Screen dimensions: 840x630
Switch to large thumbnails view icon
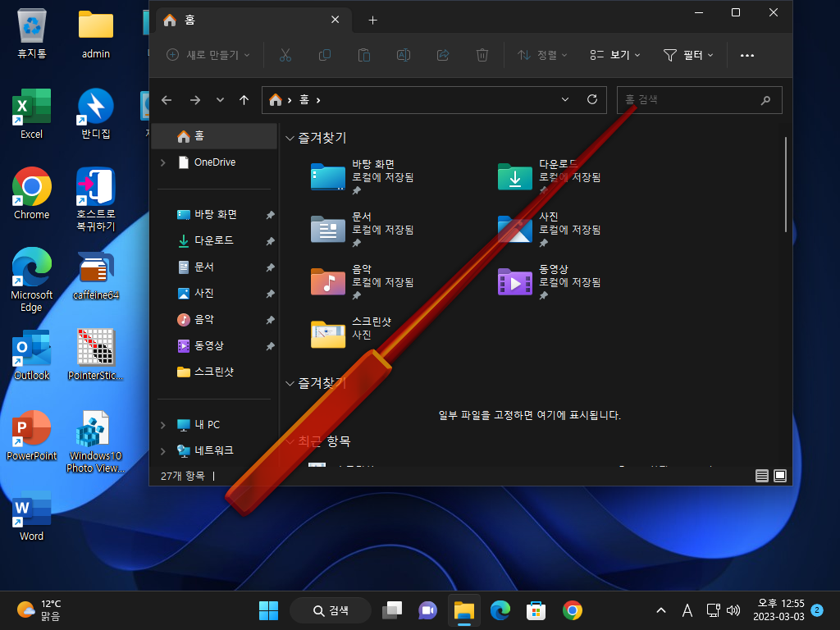pyautogui.click(x=780, y=476)
